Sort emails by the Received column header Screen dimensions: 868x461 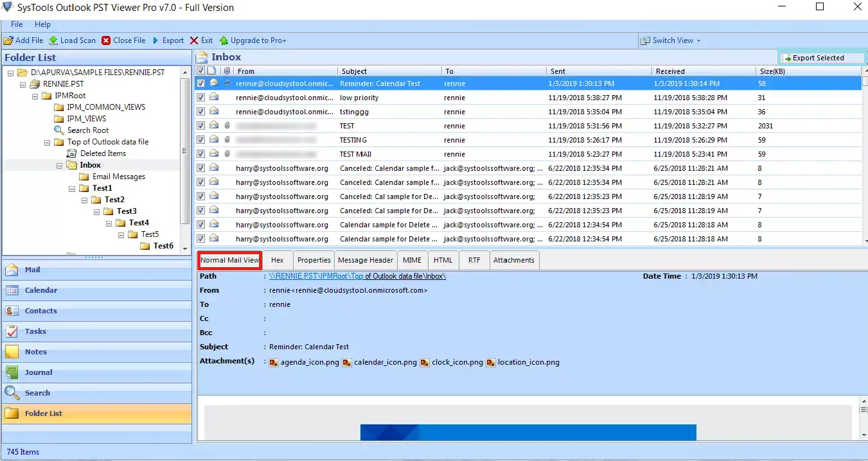pos(703,71)
